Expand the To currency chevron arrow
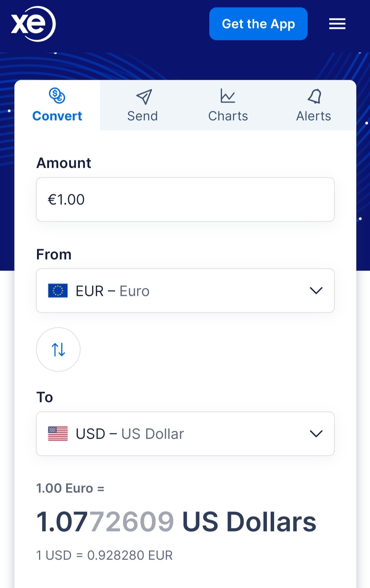Image resolution: width=370 pixels, height=588 pixels. click(316, 434)
